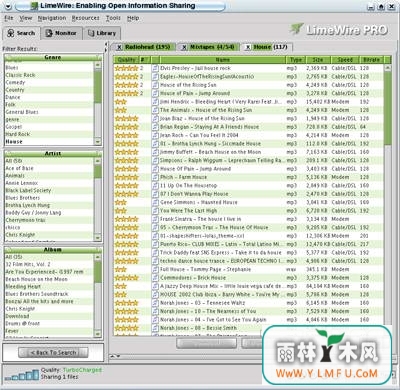Click the file icon for Jimmy Buffett - Beach House on the Moon

pyautogui.click(x=155, y=152)
